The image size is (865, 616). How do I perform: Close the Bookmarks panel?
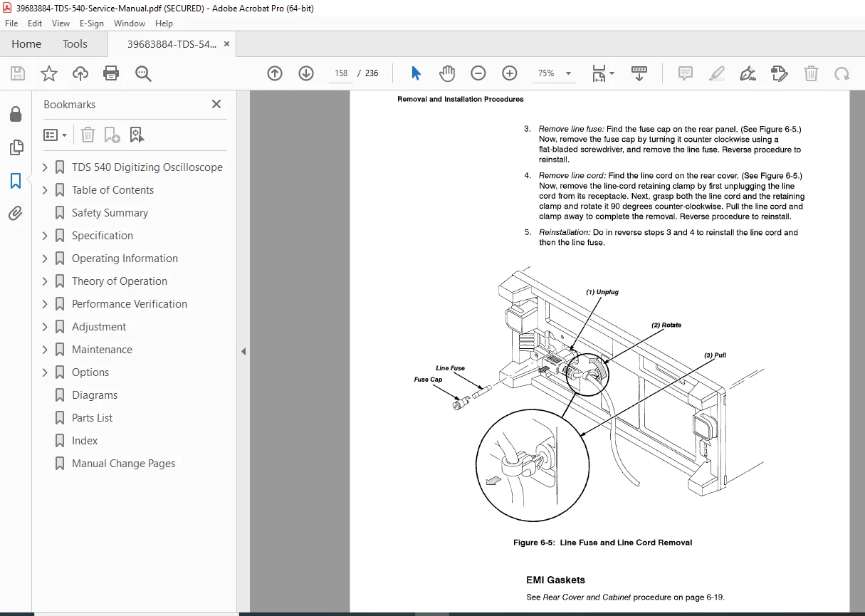tap(216, 104)
